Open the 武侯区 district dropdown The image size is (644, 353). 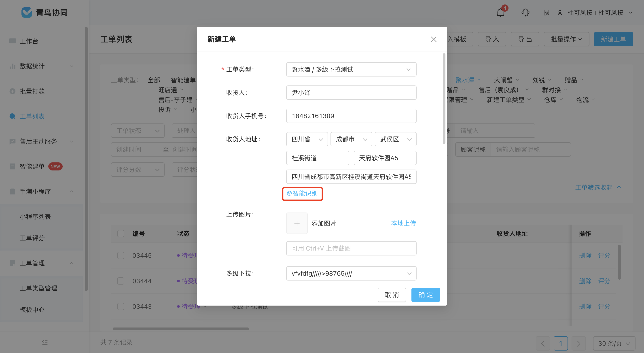(395, 139)
